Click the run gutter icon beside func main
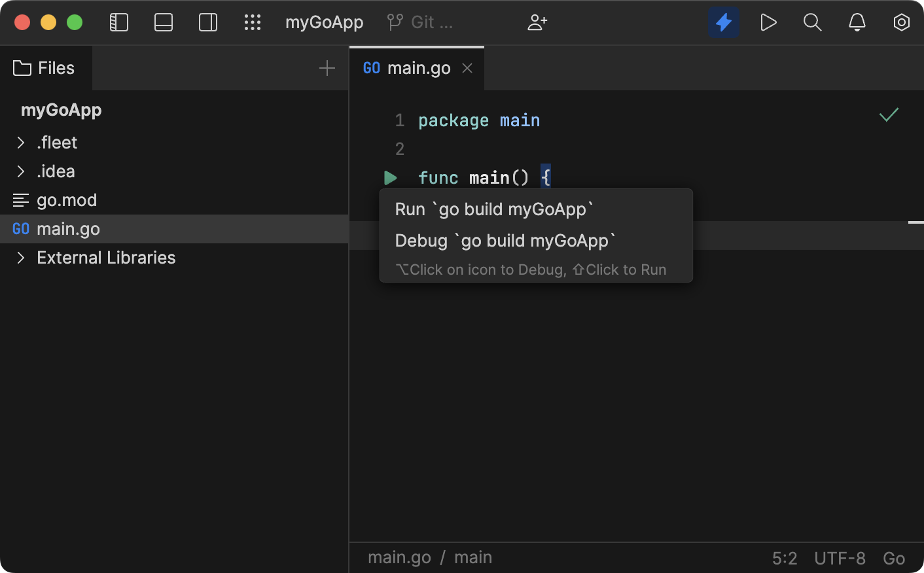924x573 pixels. click(391, 177)
